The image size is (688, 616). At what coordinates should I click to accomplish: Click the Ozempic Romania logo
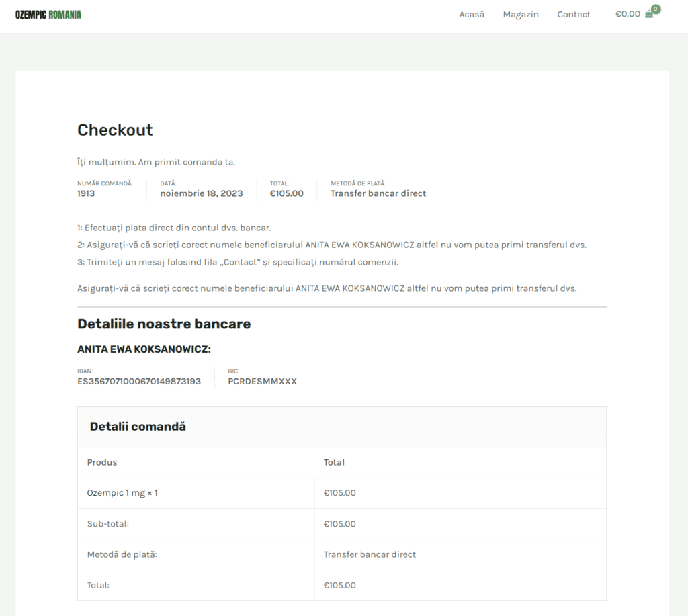click(48, 15)
